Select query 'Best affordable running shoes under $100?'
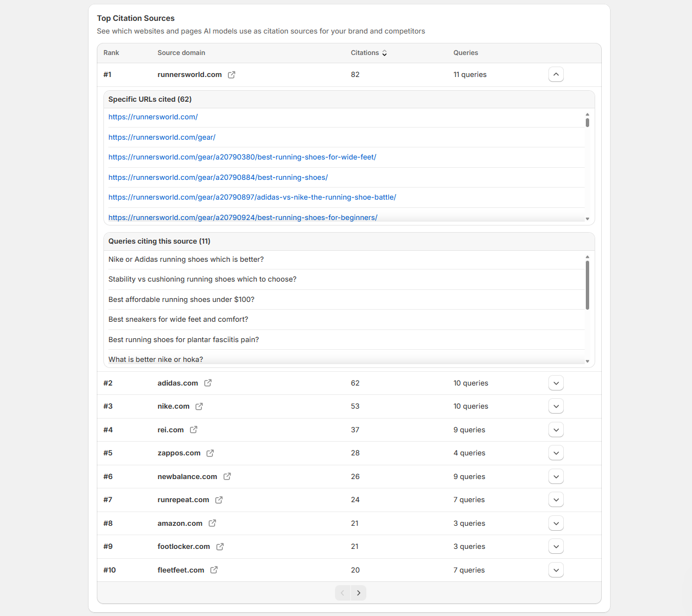This screenshot has height=616, width=692. click(182, 300)
